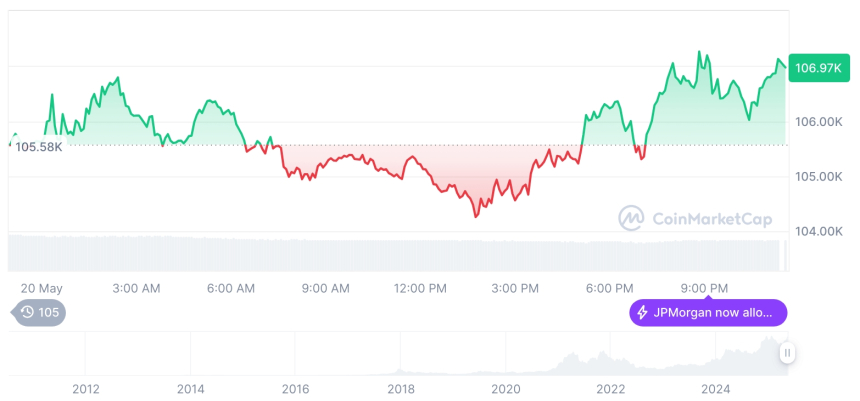860x401 pixels.
Task: Click the 105 history badge
Action: tap(40, 313)
